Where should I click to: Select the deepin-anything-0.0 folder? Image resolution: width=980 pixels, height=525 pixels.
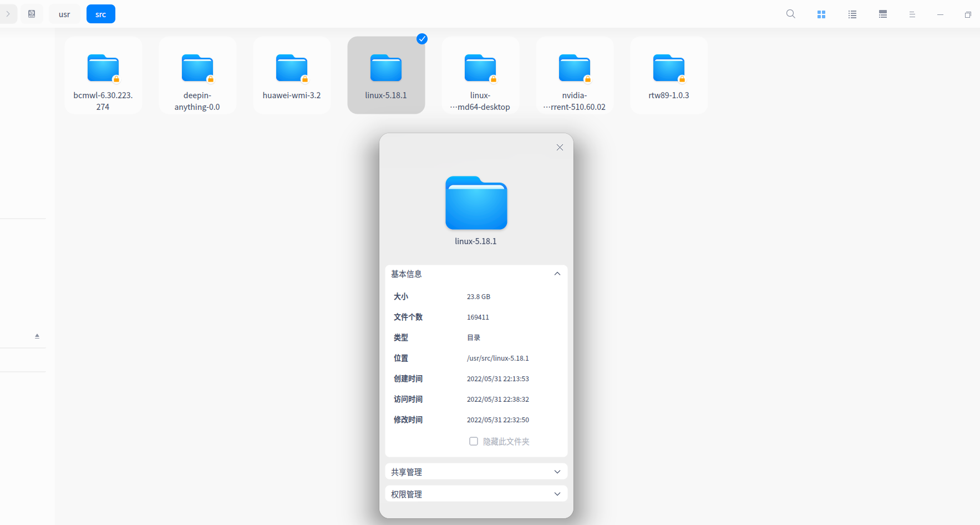(x=197, y=75)
